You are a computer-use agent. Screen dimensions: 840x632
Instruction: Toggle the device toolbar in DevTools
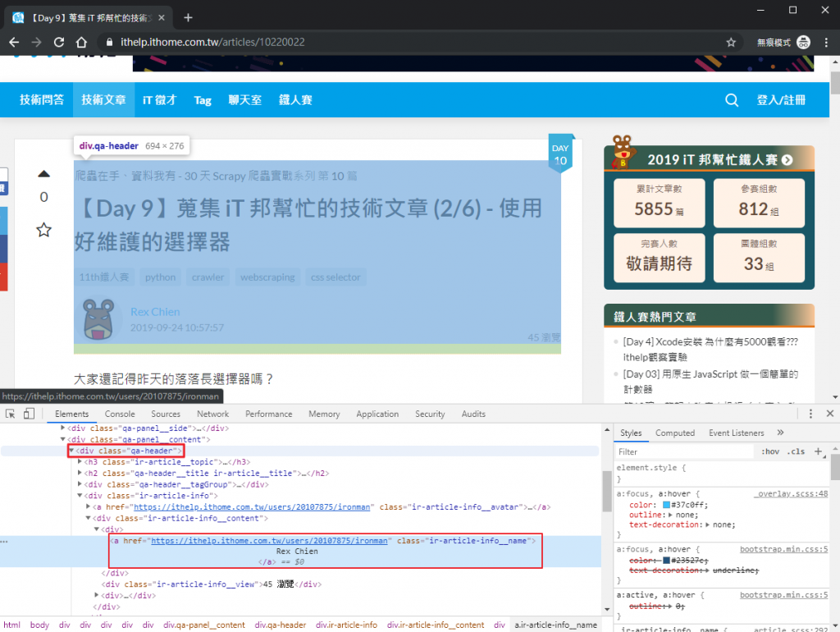pyautogui.click(x=29, y=414)
